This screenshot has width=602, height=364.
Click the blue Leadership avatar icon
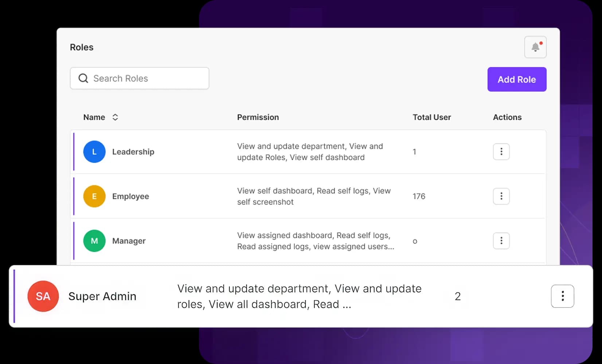[x=94, y=152]
